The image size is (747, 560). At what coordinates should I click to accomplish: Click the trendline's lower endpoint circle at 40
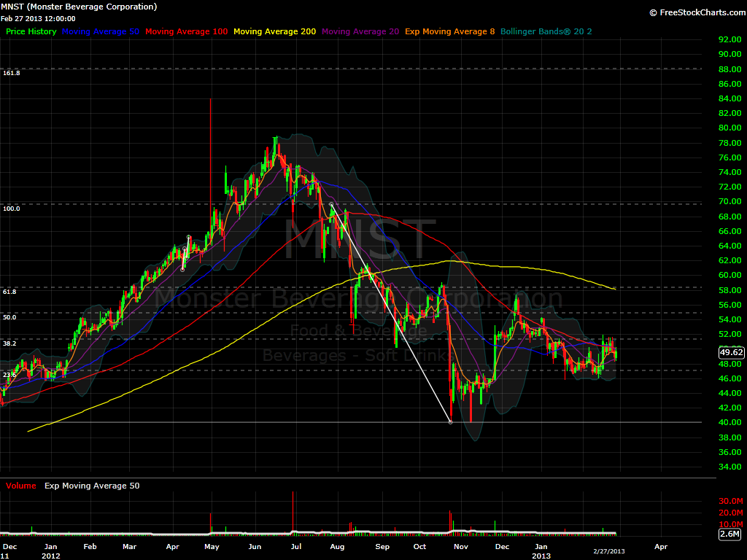point(451,421)
